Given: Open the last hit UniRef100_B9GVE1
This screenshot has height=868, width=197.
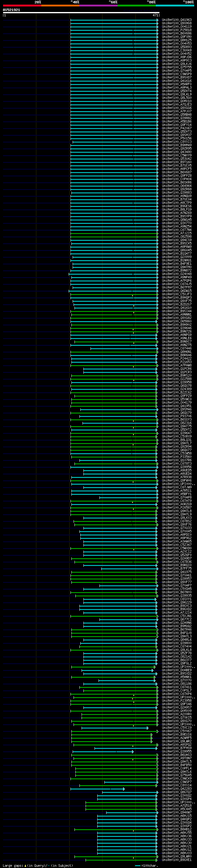Looking at the screenshot, I should coord(177,860).
